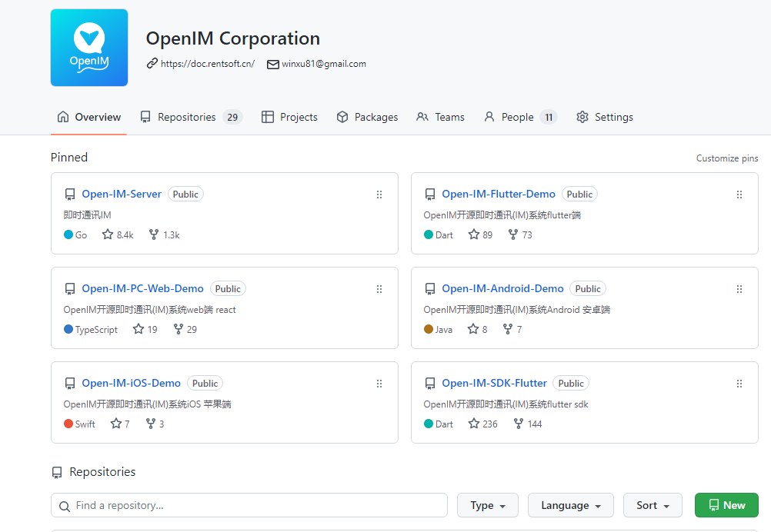The image size is (771, 532).
Task: View 7 forks of Open-IM-Android-Demo
Action: (x=512, y=329)
